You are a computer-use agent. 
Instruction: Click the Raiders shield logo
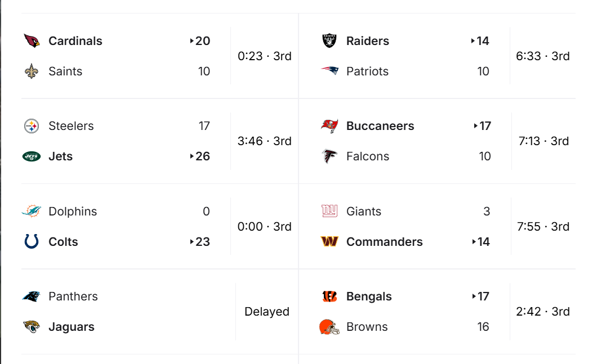click(x=329, y=41)
